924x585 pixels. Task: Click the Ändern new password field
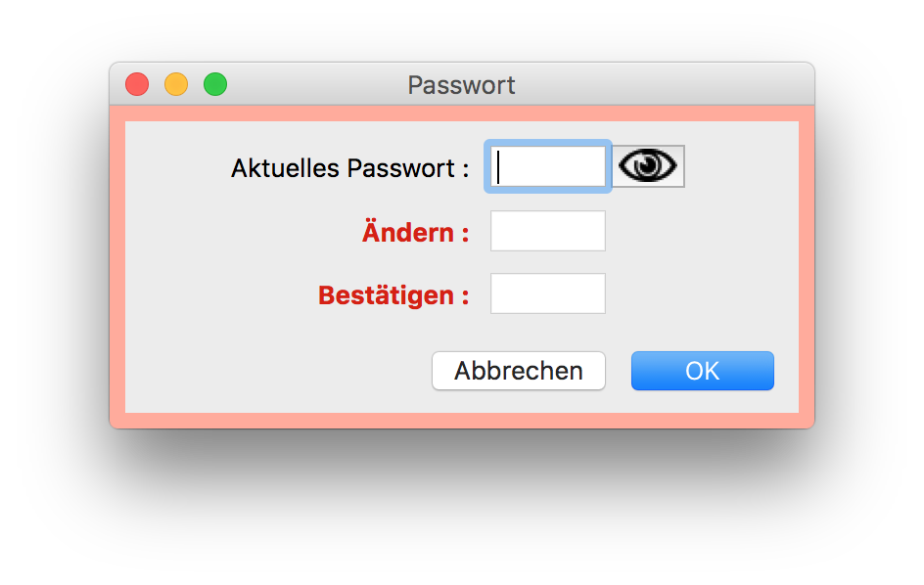tap(548, 231)
